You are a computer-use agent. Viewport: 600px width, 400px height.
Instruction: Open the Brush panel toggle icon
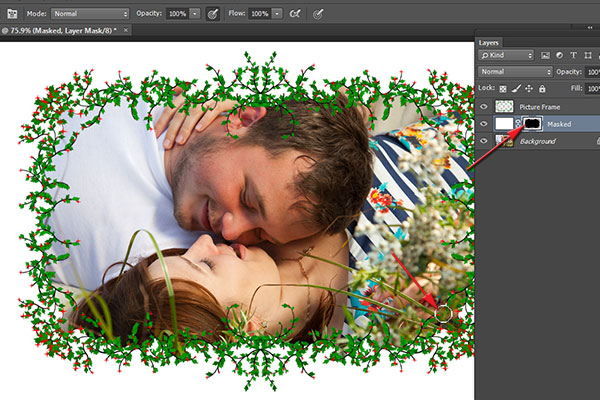click(12, 14)
